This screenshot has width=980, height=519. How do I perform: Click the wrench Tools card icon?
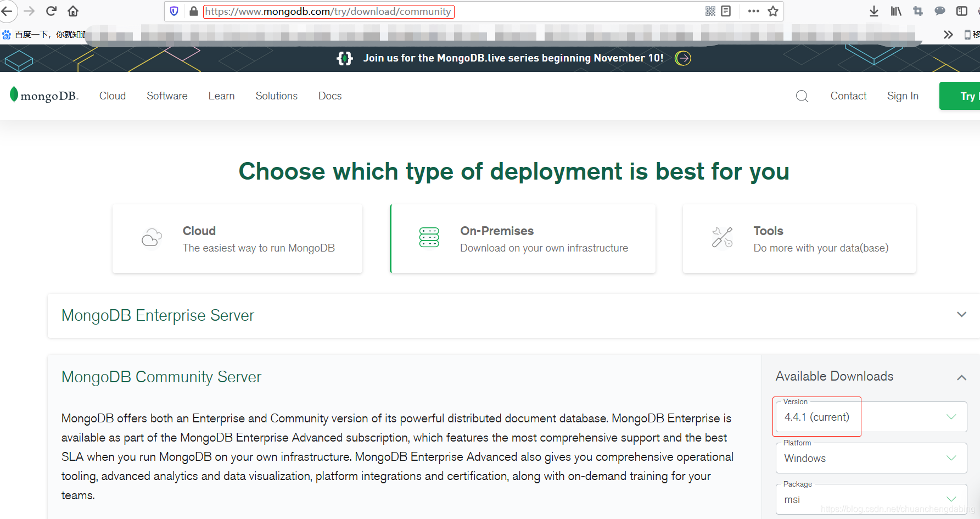723,237
